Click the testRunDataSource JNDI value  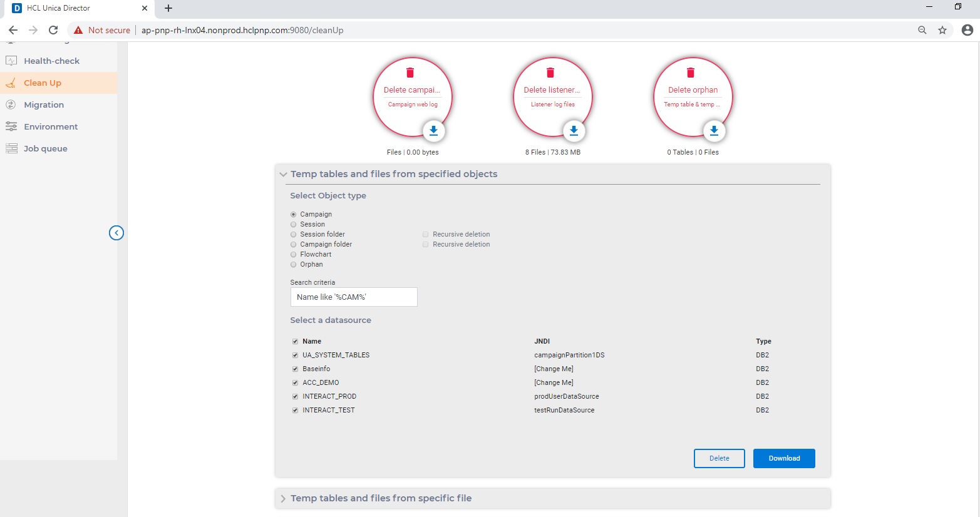click(564, 410)
